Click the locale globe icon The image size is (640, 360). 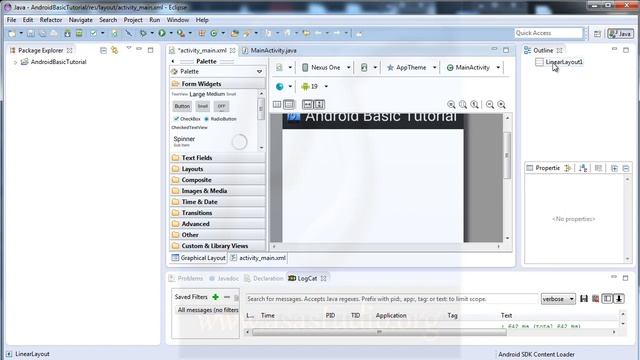point(280,87)
